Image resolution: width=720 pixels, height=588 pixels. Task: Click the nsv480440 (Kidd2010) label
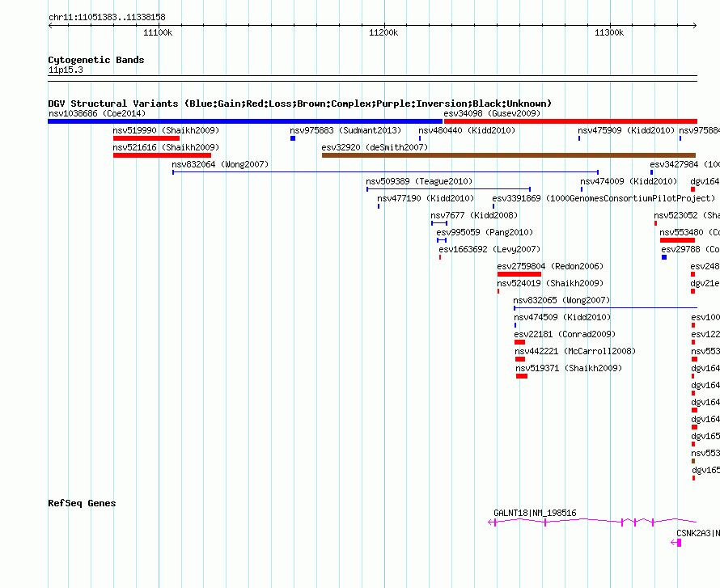(467, 130)
